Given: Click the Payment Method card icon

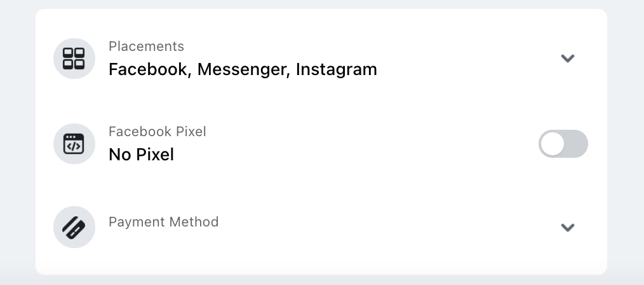Looking at the screenshot, I should [74, 227].
